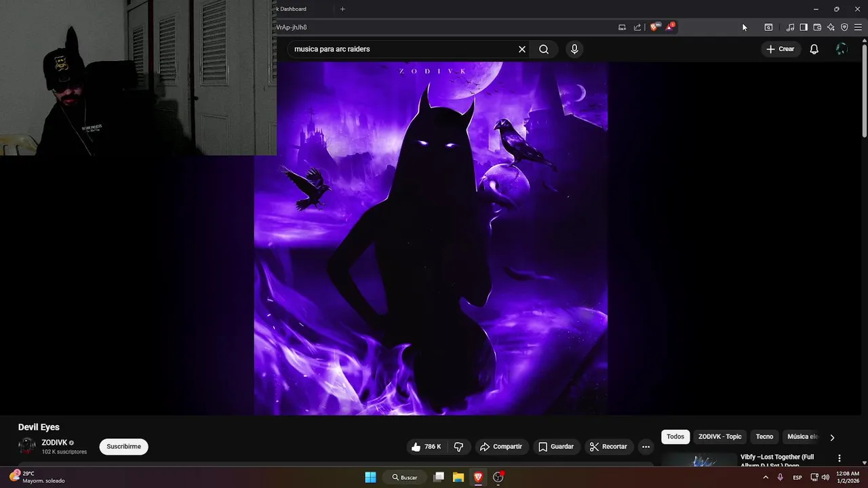Click the tray microphone icon
This screenshot has height=488, width=868.
[x=781, y=477]
